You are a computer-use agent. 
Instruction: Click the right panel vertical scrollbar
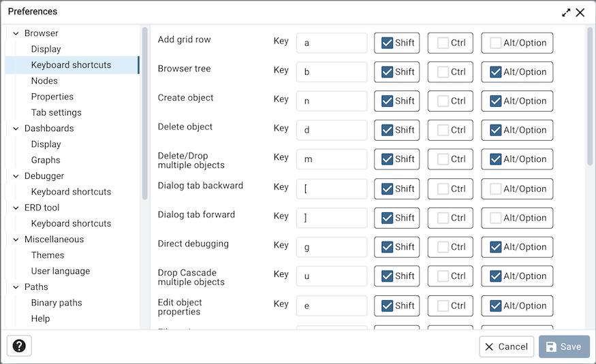(590, 95)
